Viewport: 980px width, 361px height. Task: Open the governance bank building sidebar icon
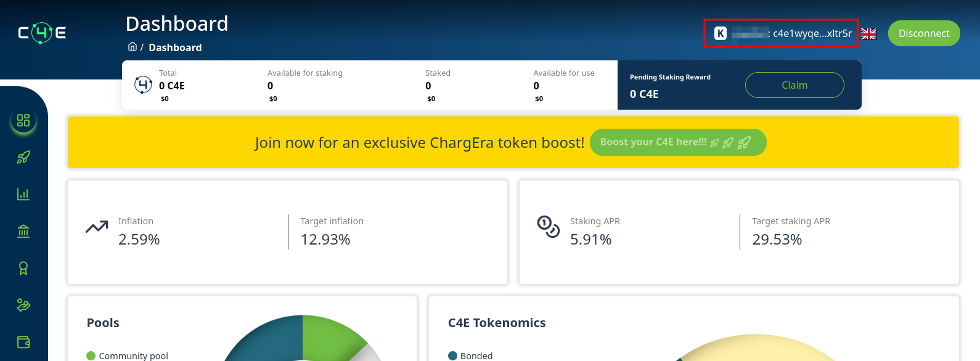(23, 231)
